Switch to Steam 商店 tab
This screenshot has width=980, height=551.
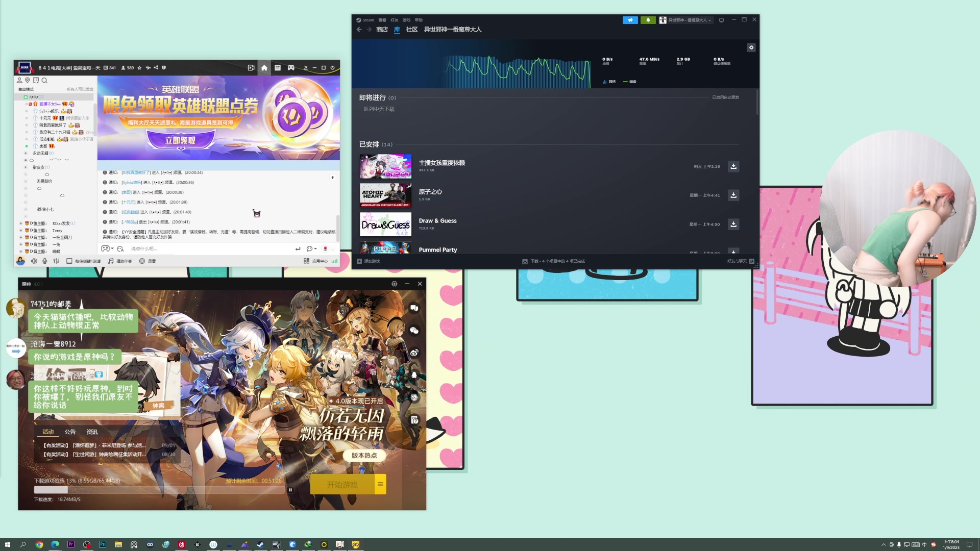(x=382, y=30)
